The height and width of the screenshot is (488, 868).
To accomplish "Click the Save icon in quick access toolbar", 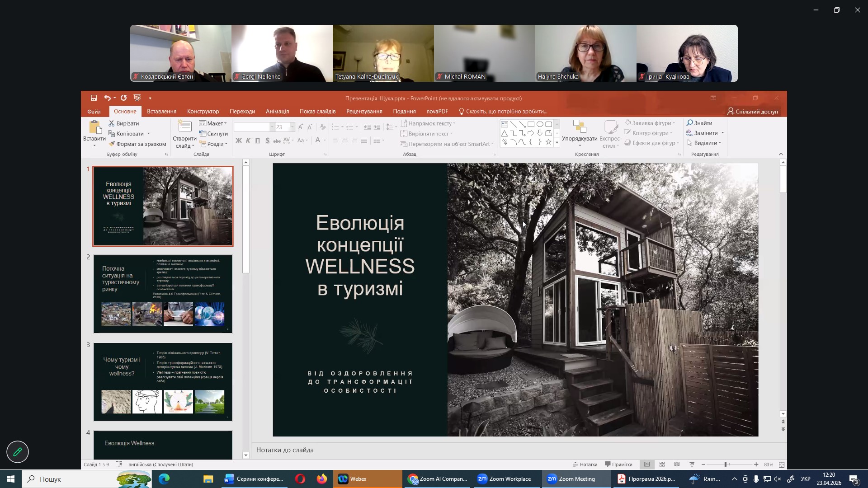I will click(x=94, y=98).
